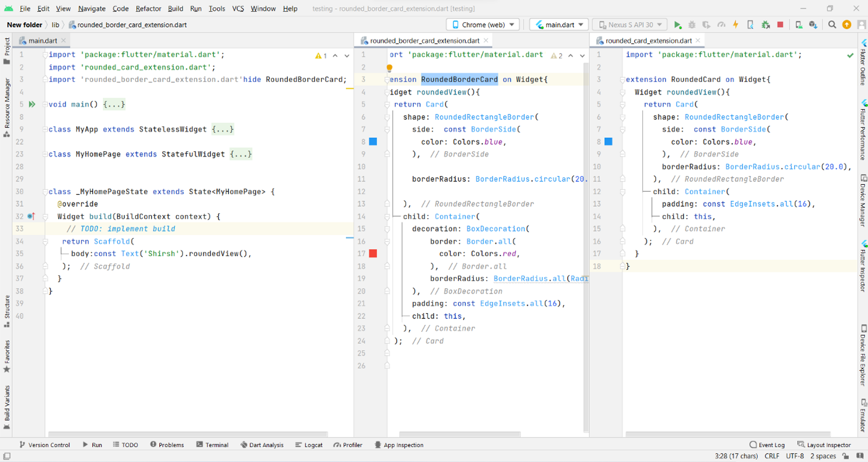
Task: Click the Flutter Attach phone icon
Action: click(750, 25)
